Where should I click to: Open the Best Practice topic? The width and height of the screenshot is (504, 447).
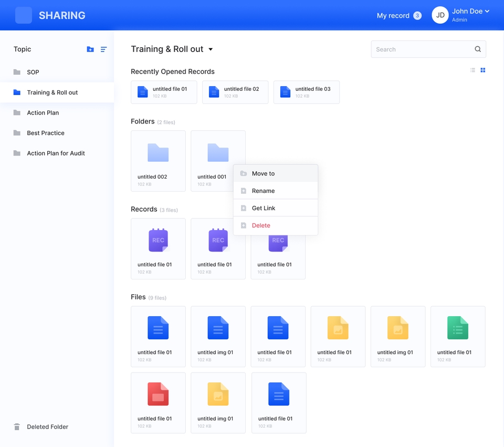click(x=57, y=133)
